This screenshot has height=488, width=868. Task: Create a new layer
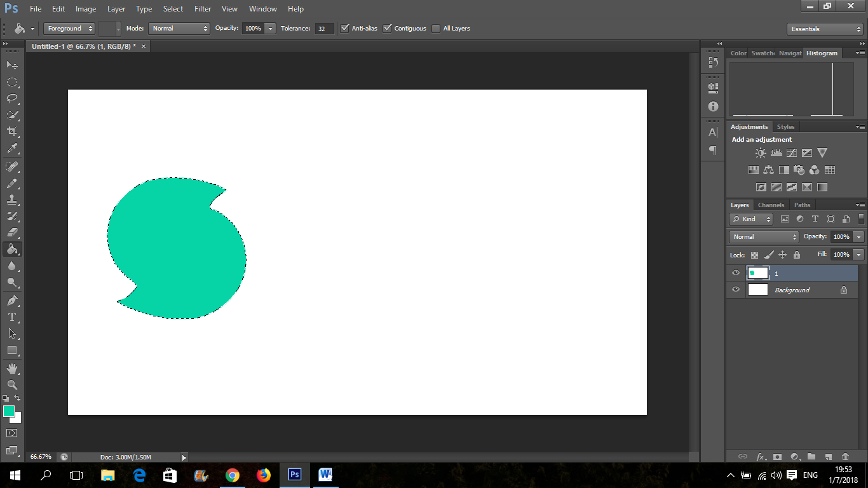[828, 456]
